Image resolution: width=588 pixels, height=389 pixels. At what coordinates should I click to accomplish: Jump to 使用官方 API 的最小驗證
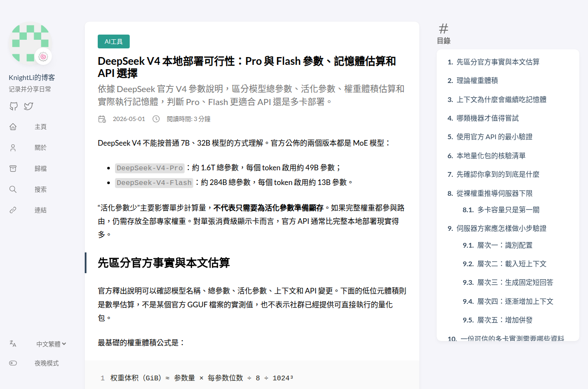[x=495, y=137]
